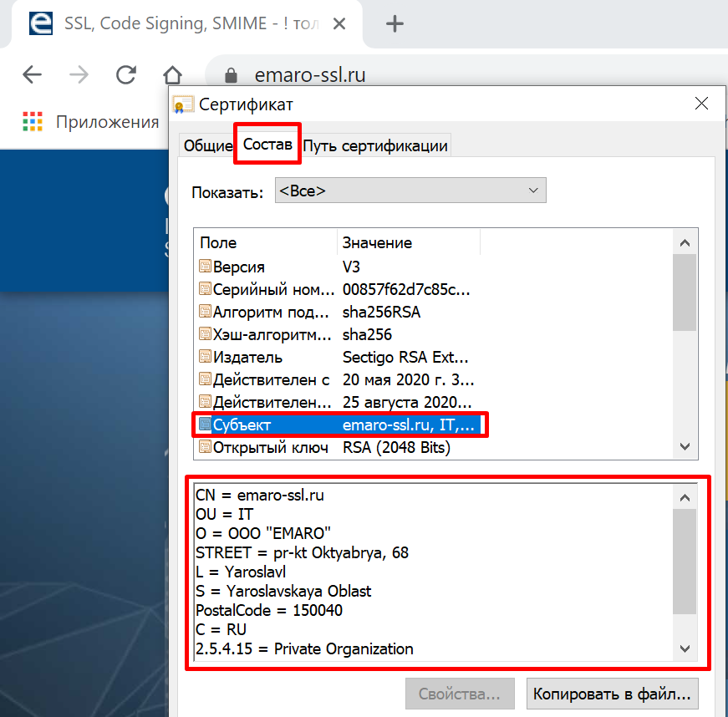Switch to the Общие tab
The width and height of the screenshot is (728, 717).
point(207,146)
